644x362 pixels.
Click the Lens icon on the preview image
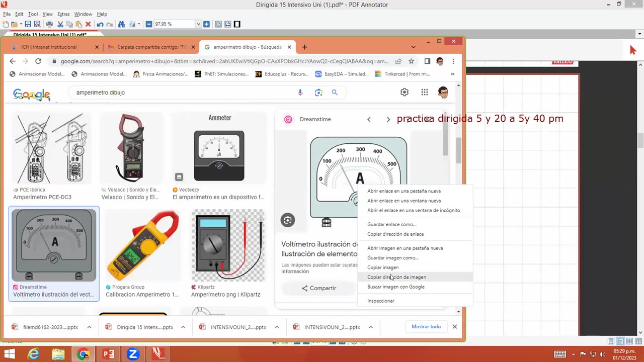[288, 220]
